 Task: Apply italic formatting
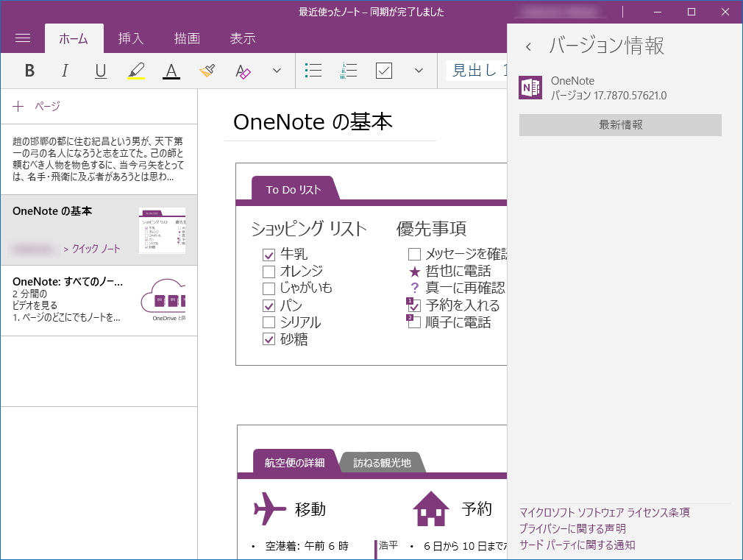coord(65,70)
